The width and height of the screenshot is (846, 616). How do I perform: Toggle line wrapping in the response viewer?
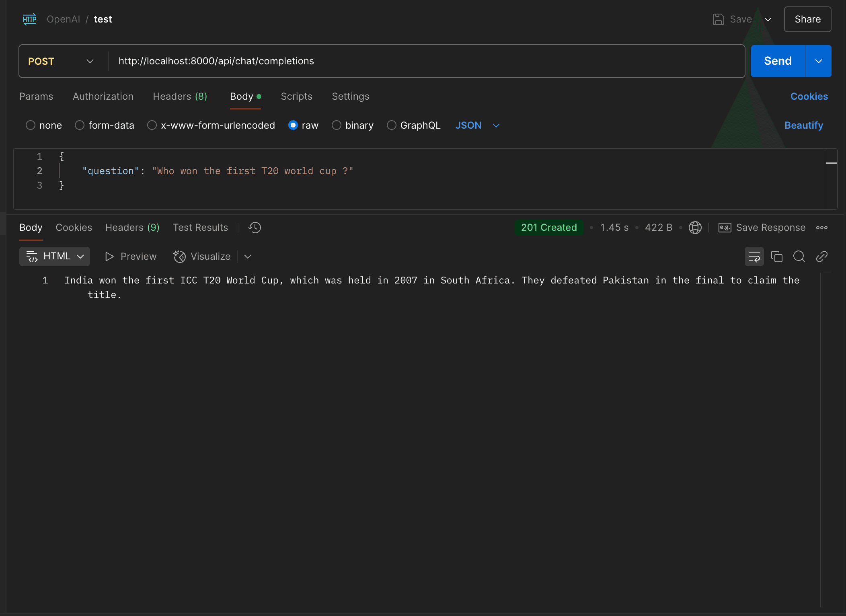[754, 257]
